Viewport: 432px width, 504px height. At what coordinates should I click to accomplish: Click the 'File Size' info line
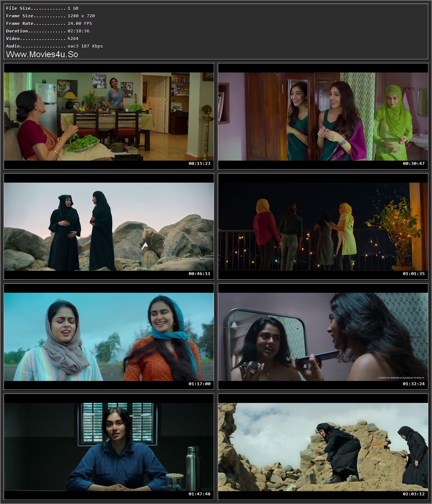tap(42, 8)
